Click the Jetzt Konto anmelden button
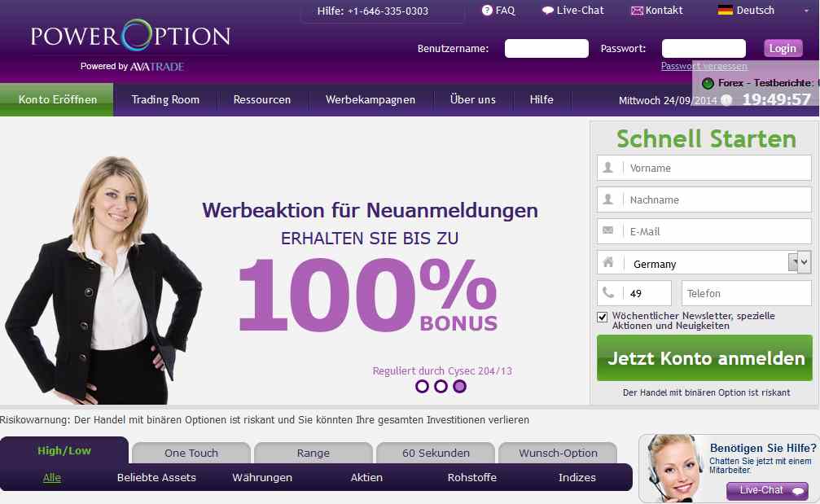The width and height of the screenshot is (820, 504). pyautogui.click(x=704, y=358)
